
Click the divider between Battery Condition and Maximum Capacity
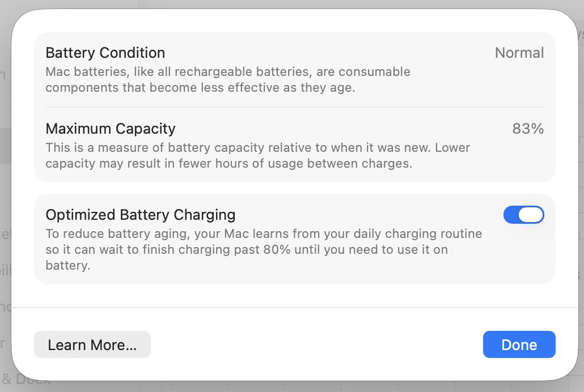[x=294, y=107]
